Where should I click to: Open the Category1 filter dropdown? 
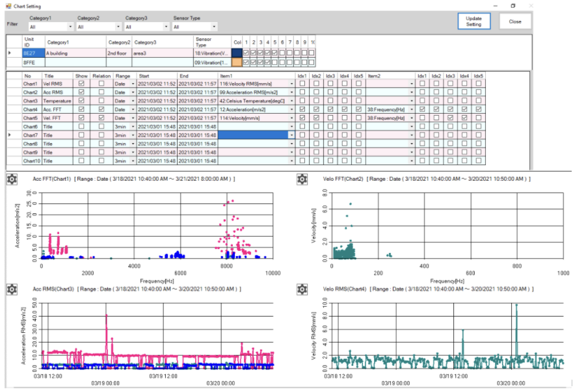click(70, 27)
